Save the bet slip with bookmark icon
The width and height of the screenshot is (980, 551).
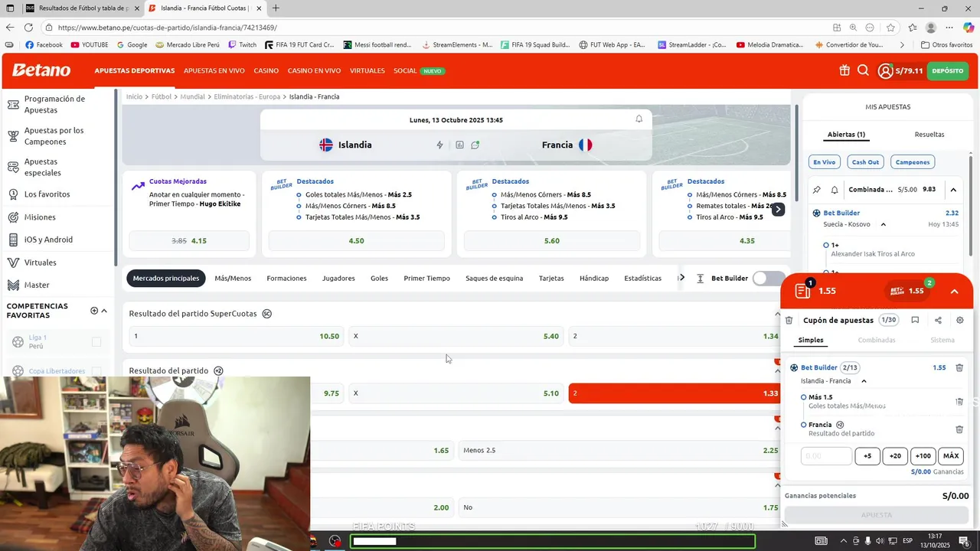(915, 320)
